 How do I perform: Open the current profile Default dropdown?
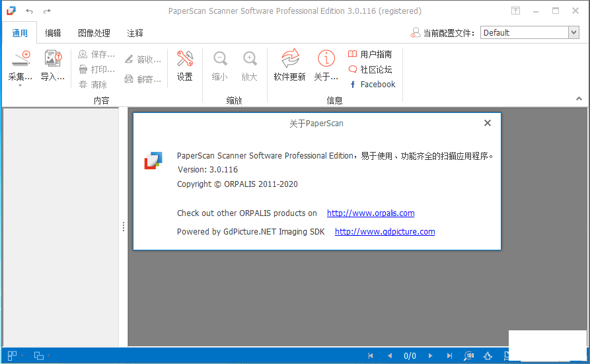point(573,33)
